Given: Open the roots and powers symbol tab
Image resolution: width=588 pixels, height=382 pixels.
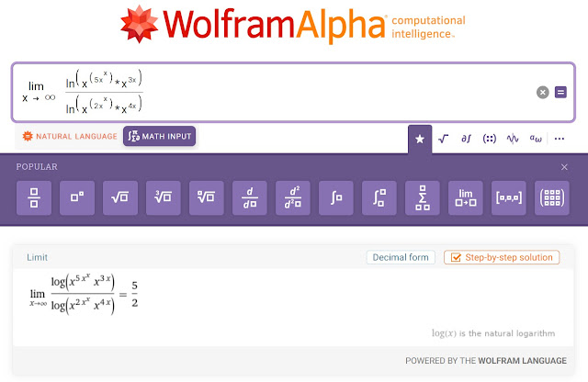Looking at the screenshot, I should (443, 139).
